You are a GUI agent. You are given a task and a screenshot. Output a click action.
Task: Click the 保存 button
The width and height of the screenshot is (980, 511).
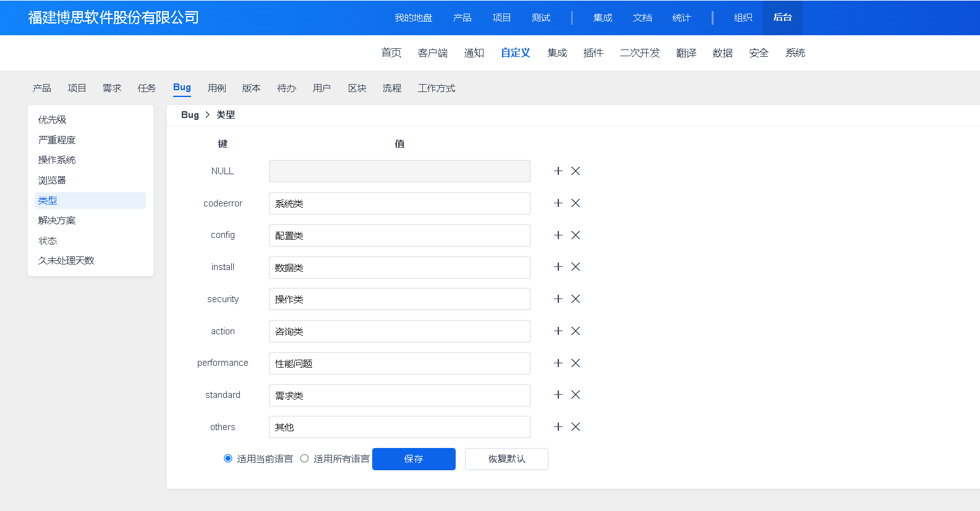[x=414, y=459]
